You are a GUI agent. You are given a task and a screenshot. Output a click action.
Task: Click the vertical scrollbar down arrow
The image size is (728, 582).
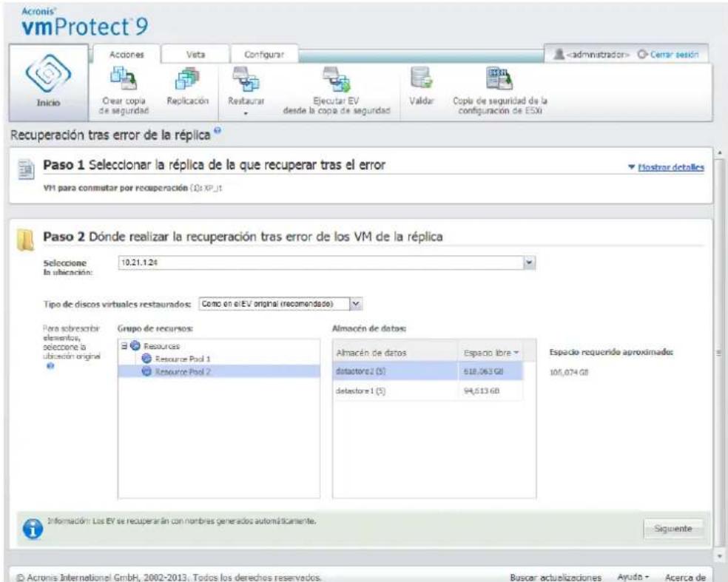pos(720,555)
